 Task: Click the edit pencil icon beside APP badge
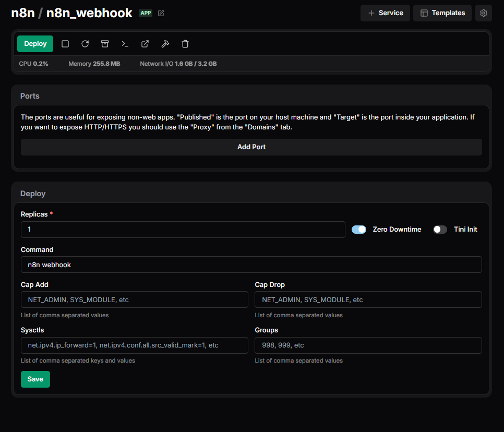tap(161, 13)
